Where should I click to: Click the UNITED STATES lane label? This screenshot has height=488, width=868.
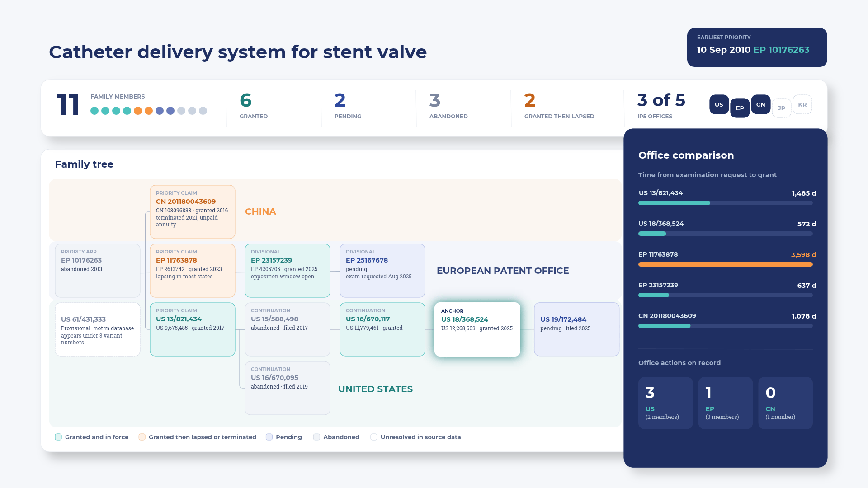[375, 389]
